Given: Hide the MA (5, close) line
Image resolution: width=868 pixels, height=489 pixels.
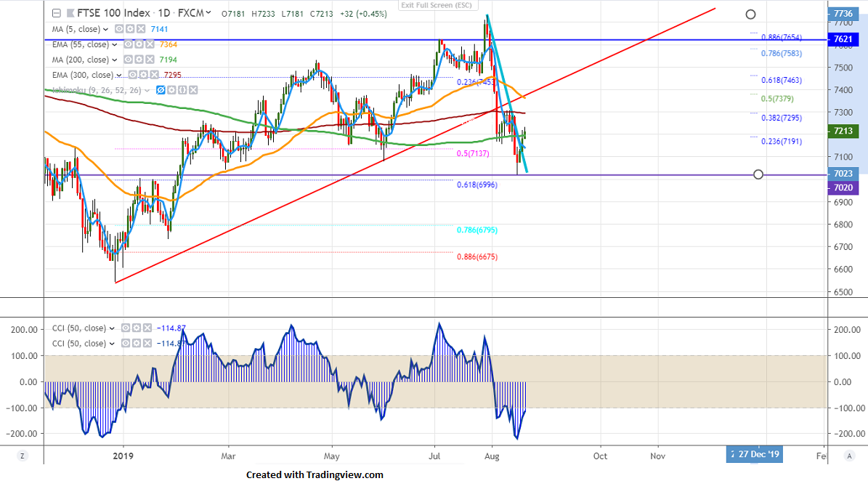Looking at the screenshot, I should [119, 29].
